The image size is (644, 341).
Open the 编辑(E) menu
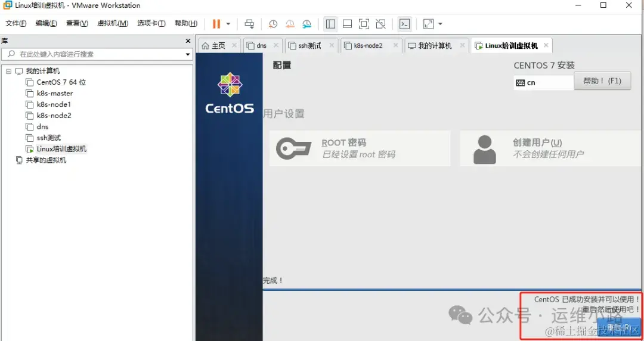[x=46, y=23]
